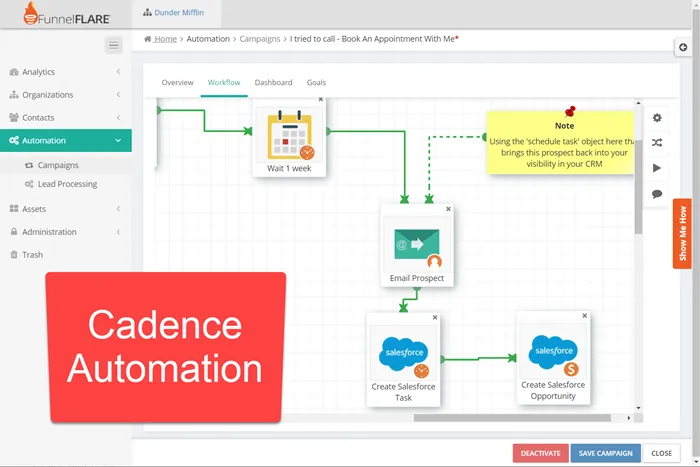Click the Close button
Screen dimensions: 700x467
(x=661, y=453)
